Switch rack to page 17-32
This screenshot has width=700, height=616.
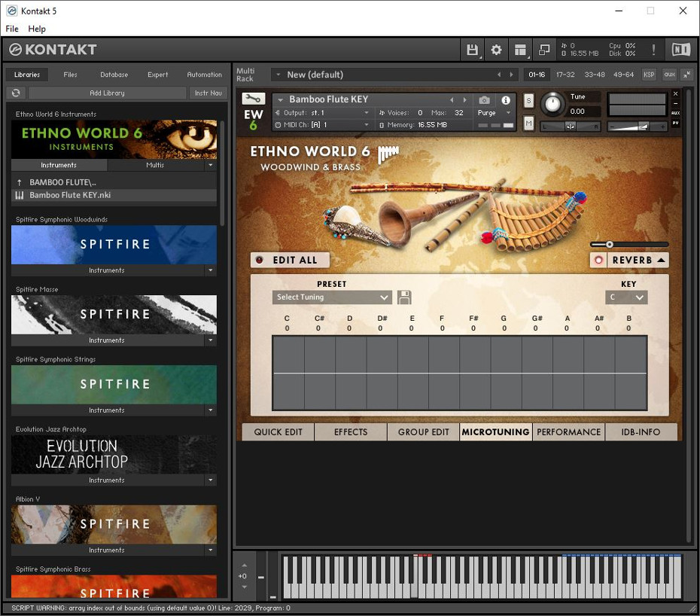[x=565, y=75]
